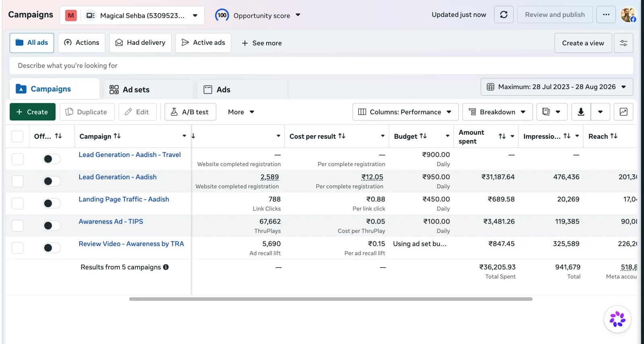Select the Active ads view tab
This screenshot has width=644, height=344.
click(203, 43)
